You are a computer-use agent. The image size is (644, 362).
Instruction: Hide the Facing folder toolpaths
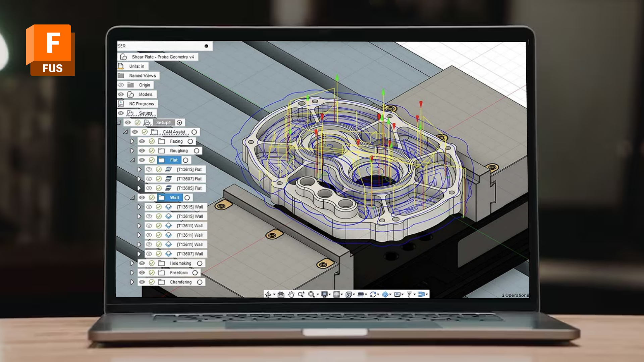tap(142, 141)
